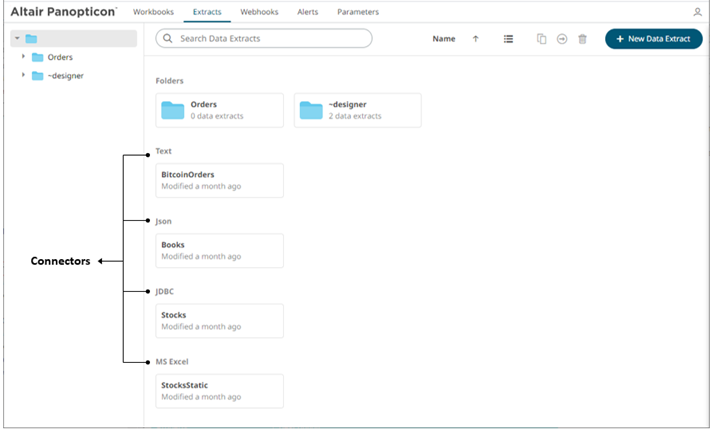Select the Stocks data extract
This screenshot has height=433, width=713.
[220, 321]
